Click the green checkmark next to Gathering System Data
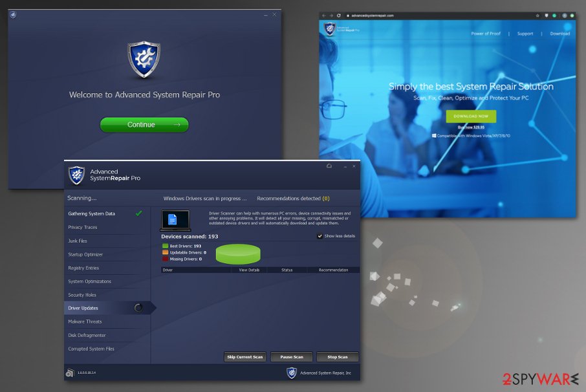Image resolution: width=586 pixels, height=392 pixels. [138, 213]
